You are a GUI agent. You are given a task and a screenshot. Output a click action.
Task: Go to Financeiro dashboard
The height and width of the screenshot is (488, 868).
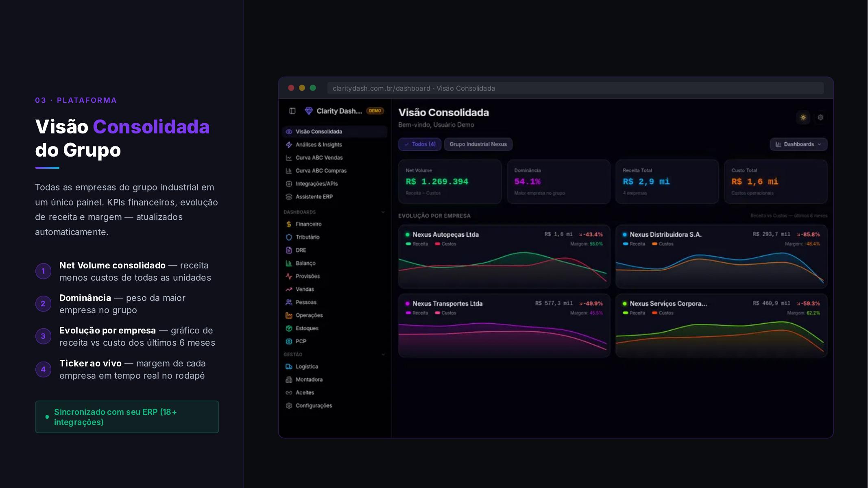[334, 224]
